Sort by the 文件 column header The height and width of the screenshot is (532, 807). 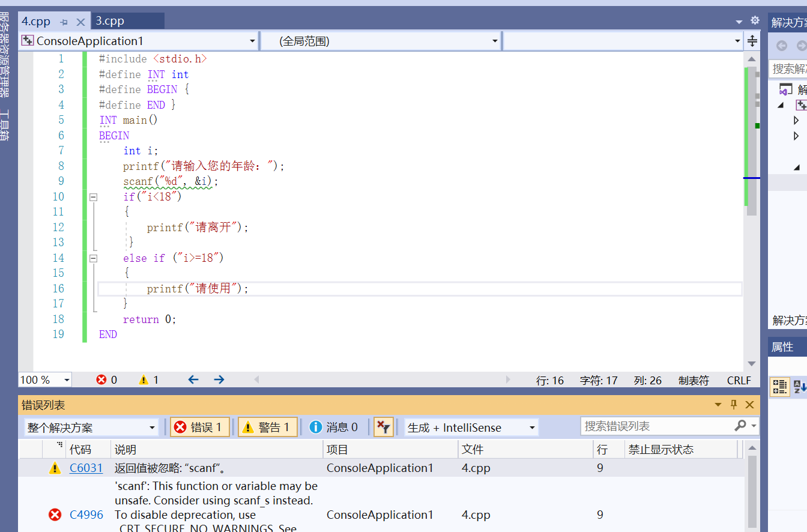(x=525, y=450)
